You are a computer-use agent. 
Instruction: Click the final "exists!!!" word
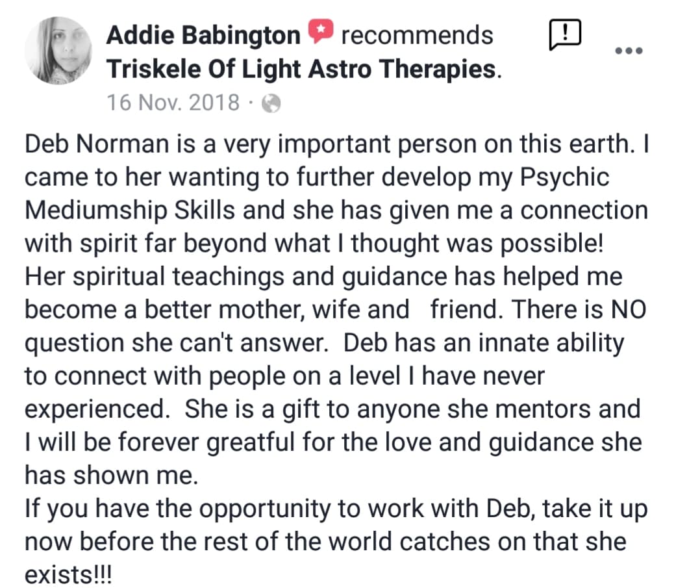click(x=68, y=574)
